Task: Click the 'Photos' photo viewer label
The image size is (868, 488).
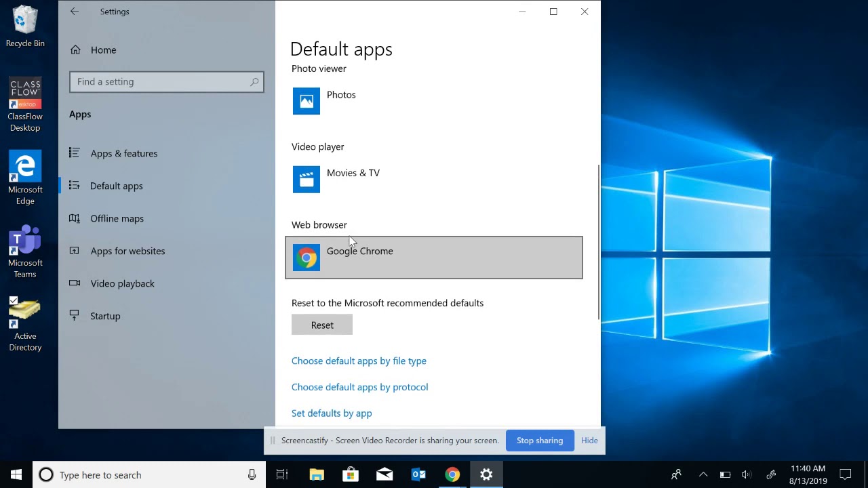Action: tap(341, 95)
